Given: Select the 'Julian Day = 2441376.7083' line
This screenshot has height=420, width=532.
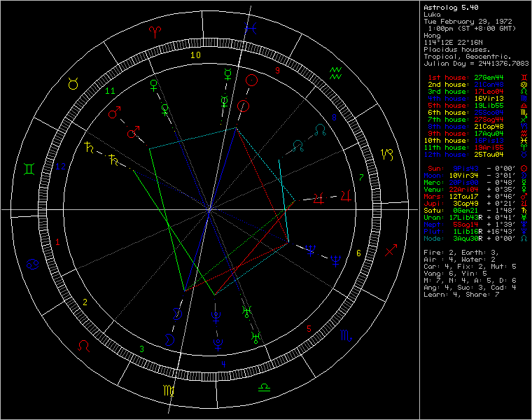Looking at the screenshot, I should click(x=476, y=64).
